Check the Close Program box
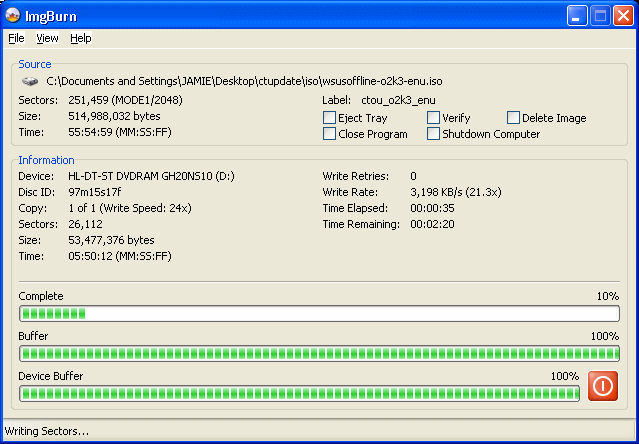Image resolution: width=639 pixels, height=444 pixels. click(329, 134)
